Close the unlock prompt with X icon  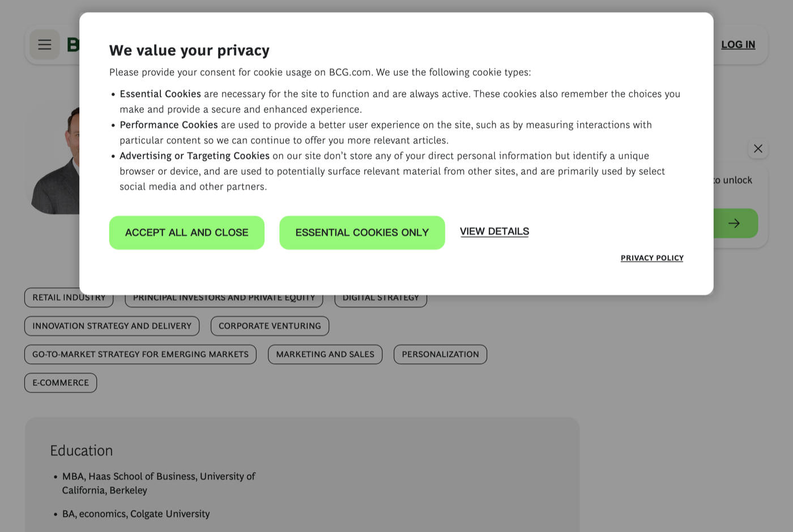(x=758, y=149)
